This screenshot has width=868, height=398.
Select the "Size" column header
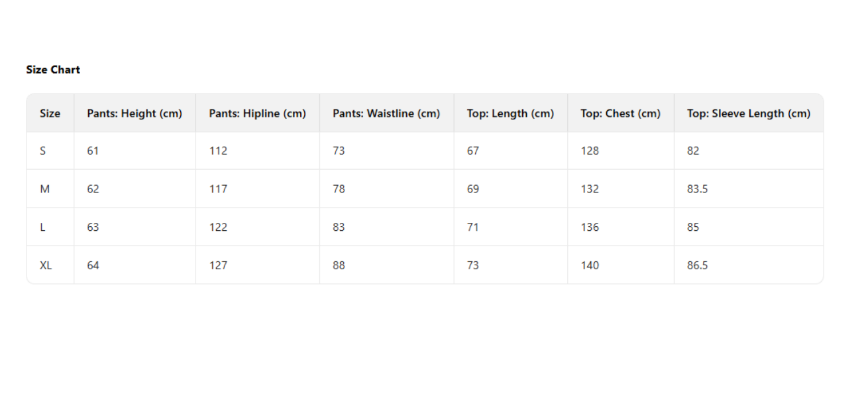point(50,113)
